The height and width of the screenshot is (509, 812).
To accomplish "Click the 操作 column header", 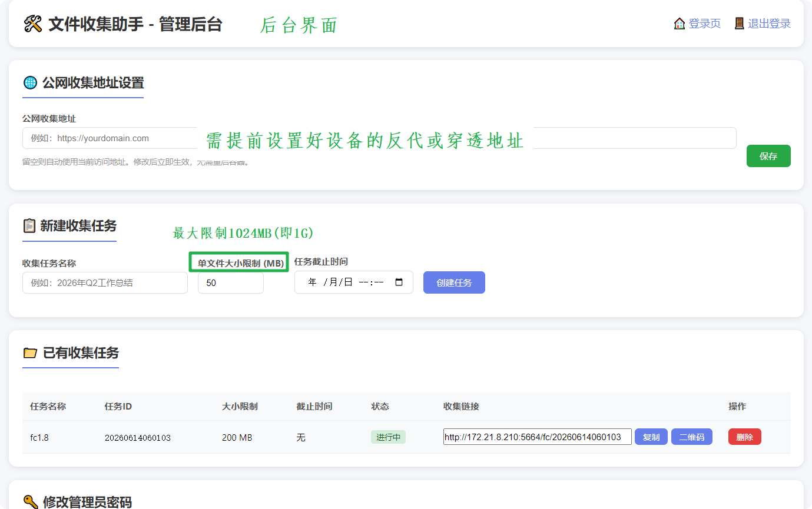I will pos(737,407).
